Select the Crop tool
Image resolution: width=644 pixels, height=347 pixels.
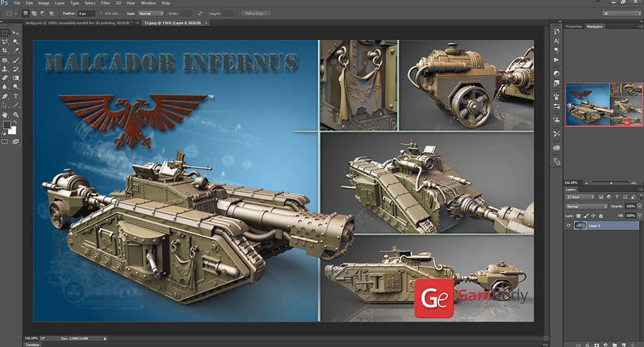(5, 50)
